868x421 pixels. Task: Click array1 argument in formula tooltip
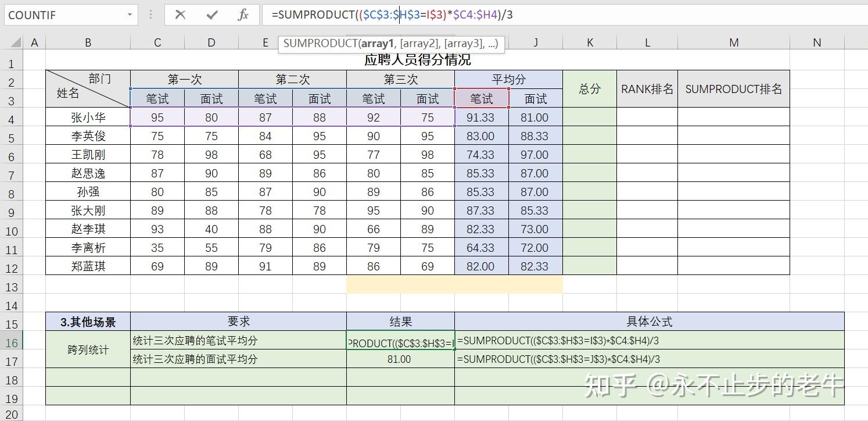[x=377, y=44]
